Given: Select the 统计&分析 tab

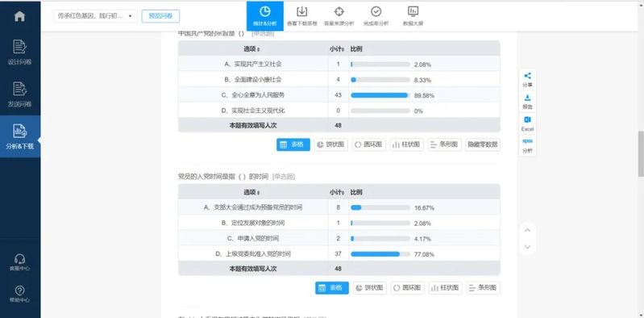Looking at the screenshot, I should [265, 16].
